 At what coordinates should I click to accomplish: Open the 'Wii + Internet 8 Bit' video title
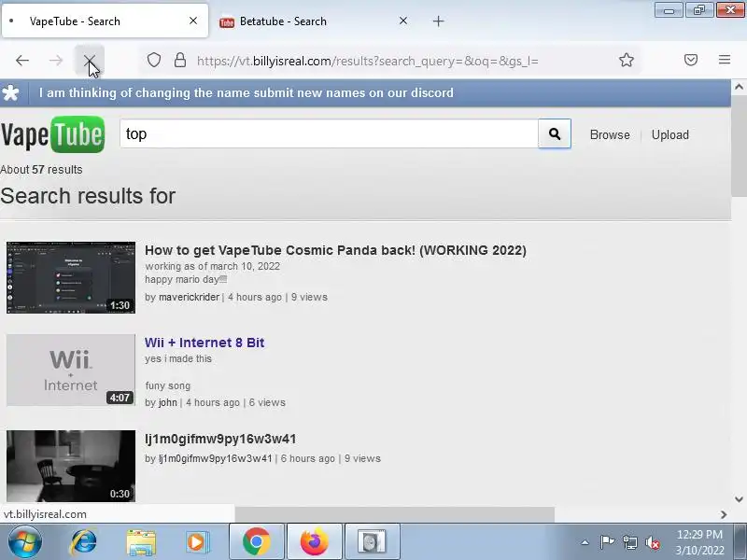click(x=204, y=343)
